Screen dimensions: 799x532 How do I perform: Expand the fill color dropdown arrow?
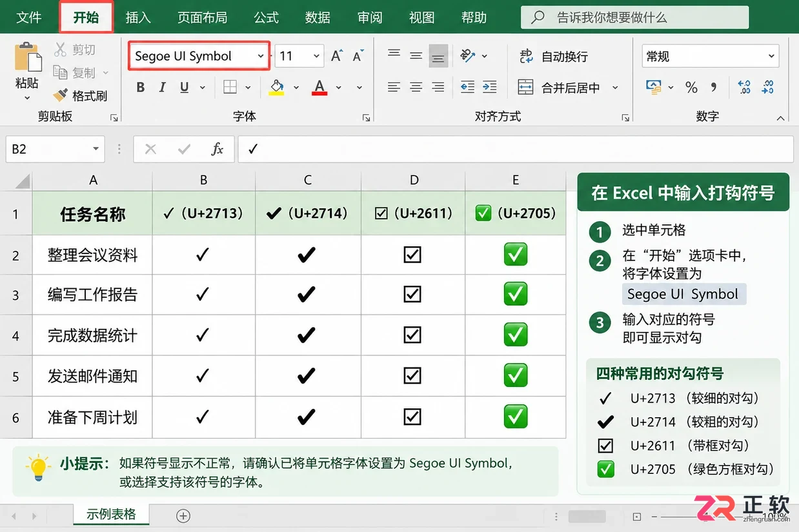296,88
